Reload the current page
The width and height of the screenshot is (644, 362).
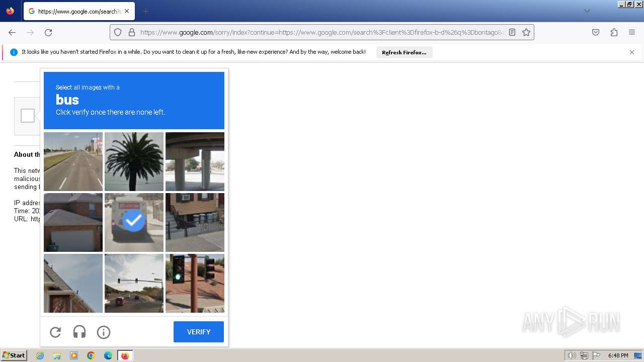click(48, 32)
